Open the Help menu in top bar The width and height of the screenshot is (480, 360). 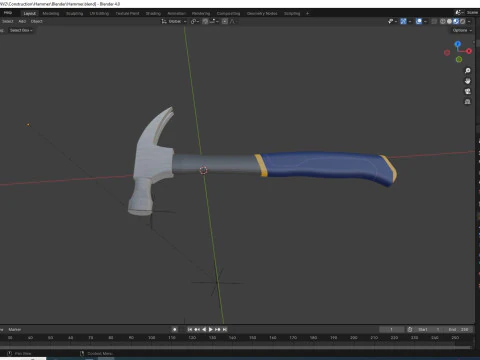coord(7,13)
